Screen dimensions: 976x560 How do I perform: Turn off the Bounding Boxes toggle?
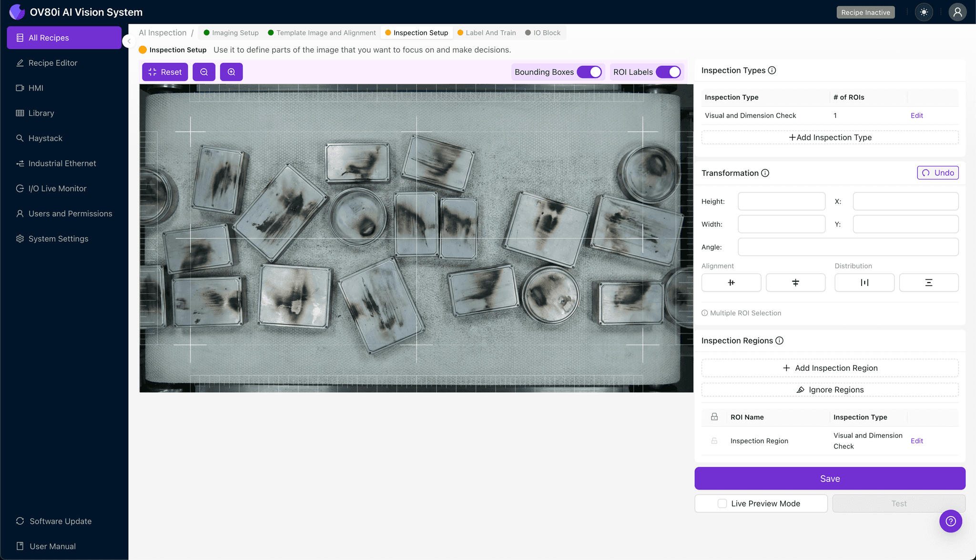[590, 72]
